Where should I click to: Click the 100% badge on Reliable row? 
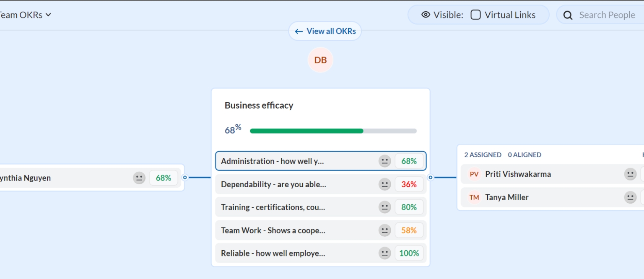(409, 253)
